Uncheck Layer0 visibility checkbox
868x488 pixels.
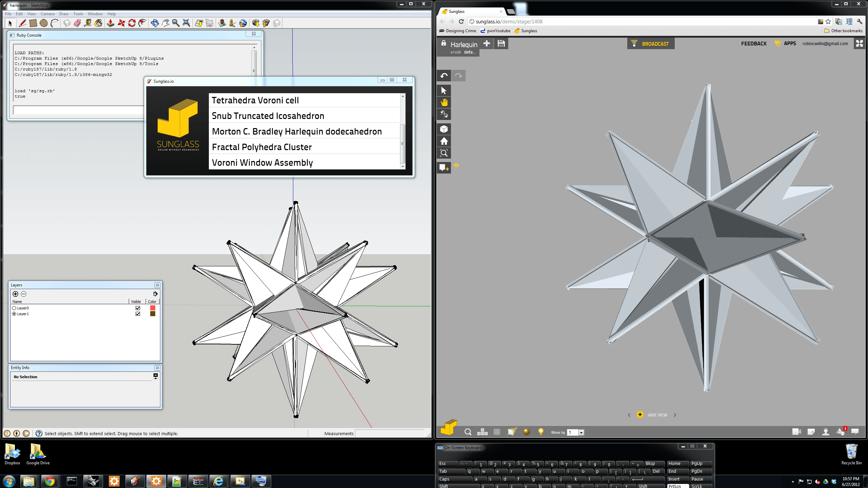click(x=138, y=308)
